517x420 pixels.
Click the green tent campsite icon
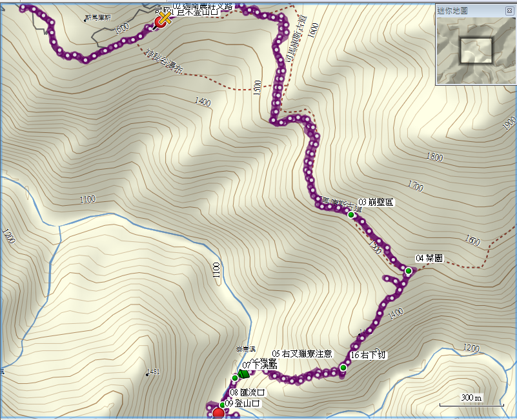[243, 374]
